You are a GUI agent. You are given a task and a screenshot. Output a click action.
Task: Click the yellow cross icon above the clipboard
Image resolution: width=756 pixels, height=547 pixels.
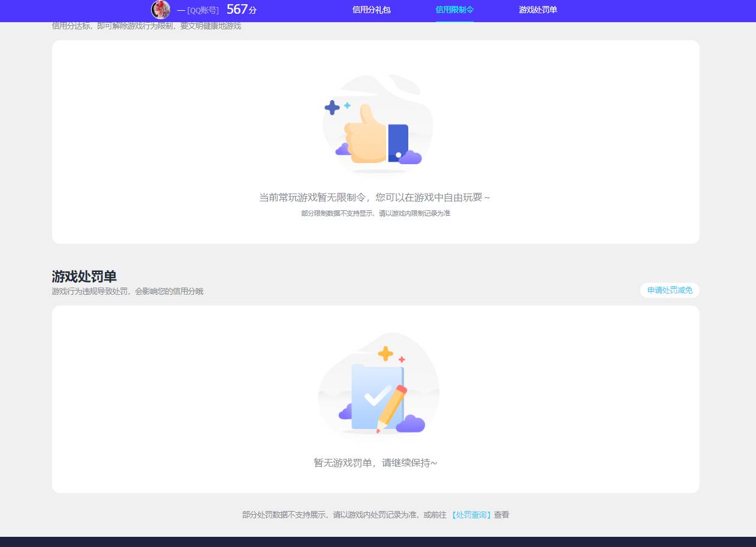click(x=384, y=353)
